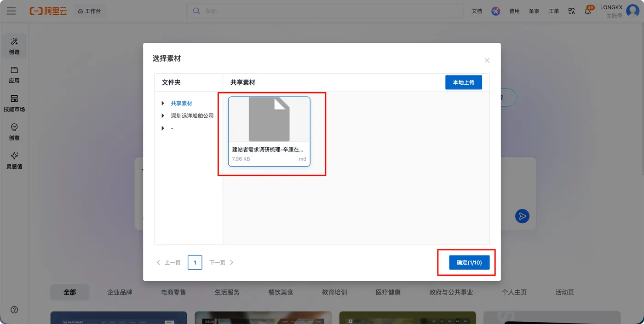
Task: Click the notification bell icon
Action: point(588,11)
